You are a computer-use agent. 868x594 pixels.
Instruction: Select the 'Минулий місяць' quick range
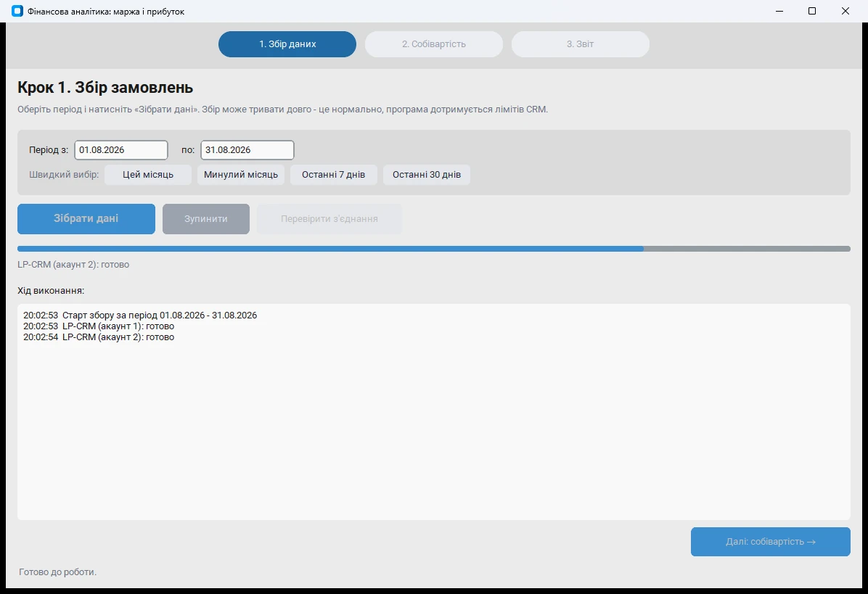click(241, 175)
